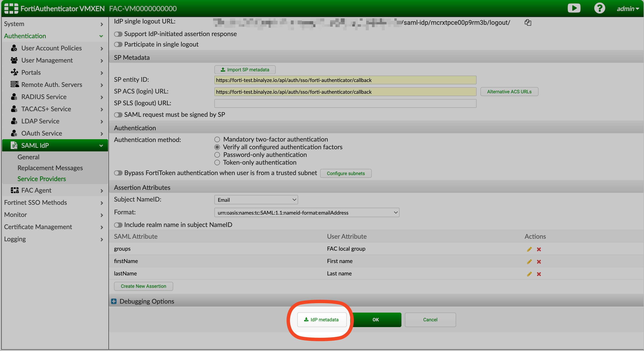Navigate to Replacement Messages

[50, 168]
